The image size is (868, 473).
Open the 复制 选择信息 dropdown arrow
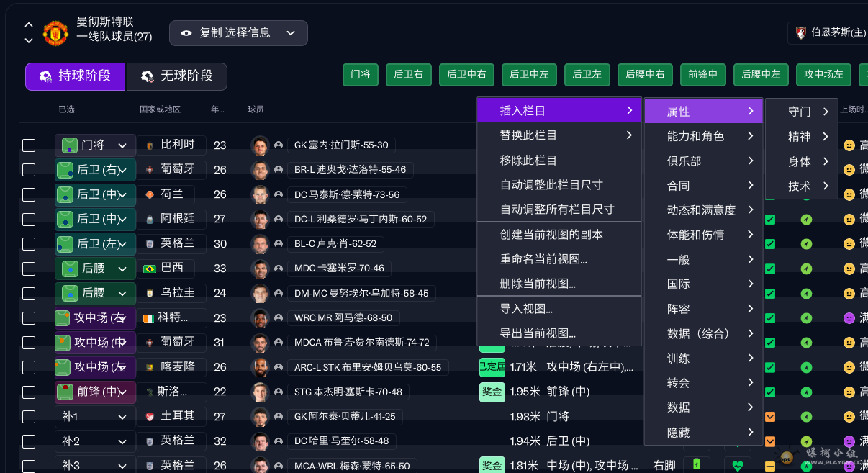[x=291, y=32]
